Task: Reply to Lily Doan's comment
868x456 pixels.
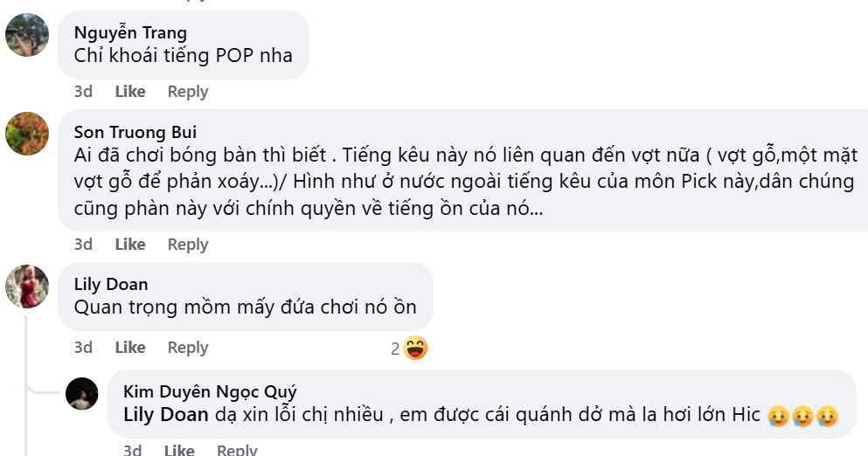Action: pos(188,347)
